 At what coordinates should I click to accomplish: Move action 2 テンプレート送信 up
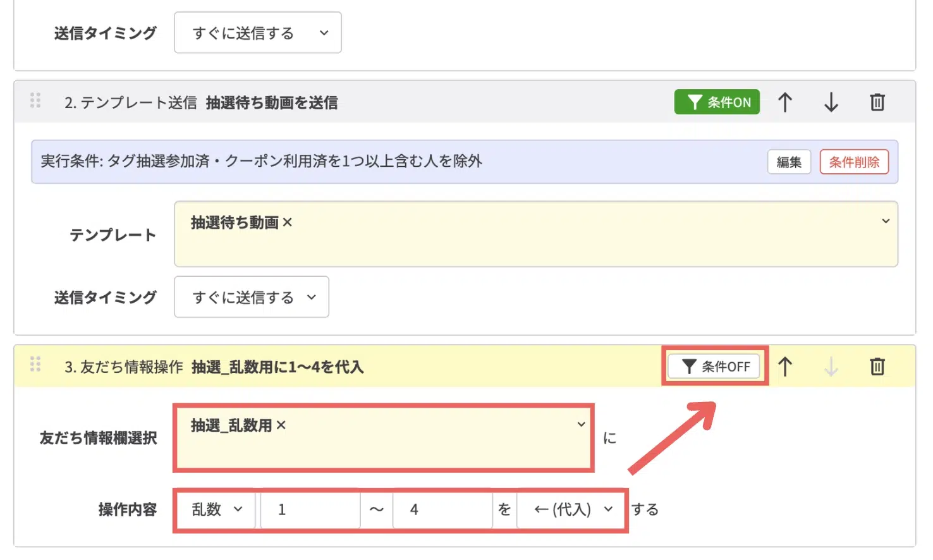pos(785,102)
